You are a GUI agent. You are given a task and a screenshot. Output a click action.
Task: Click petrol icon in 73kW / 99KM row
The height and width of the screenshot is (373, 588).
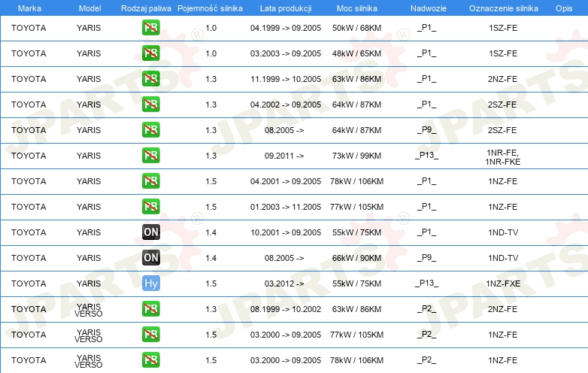click(150, 155)
